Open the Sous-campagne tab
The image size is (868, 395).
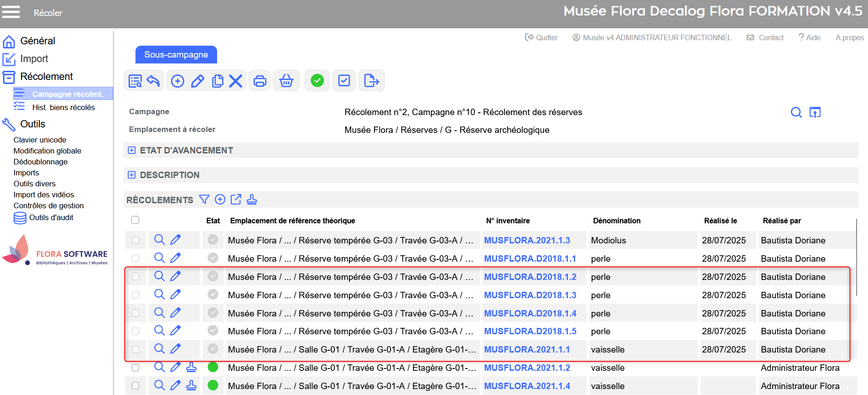[x=176, y=55]
